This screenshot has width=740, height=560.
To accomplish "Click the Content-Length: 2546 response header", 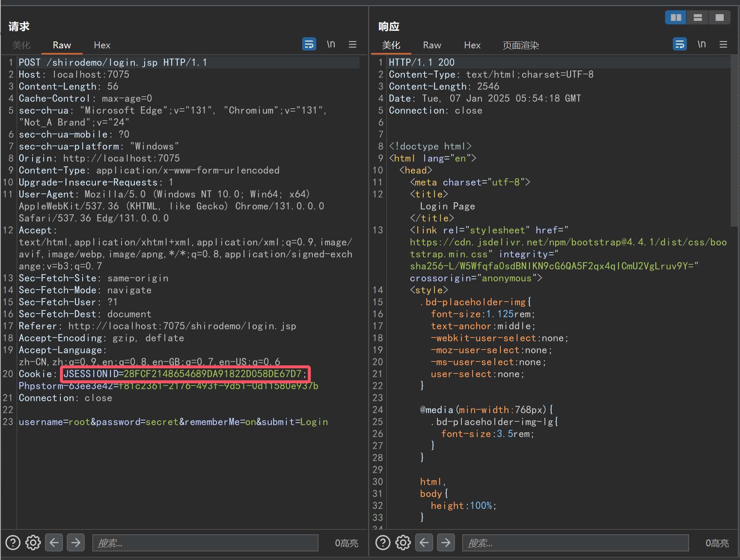I will point(444,86).
